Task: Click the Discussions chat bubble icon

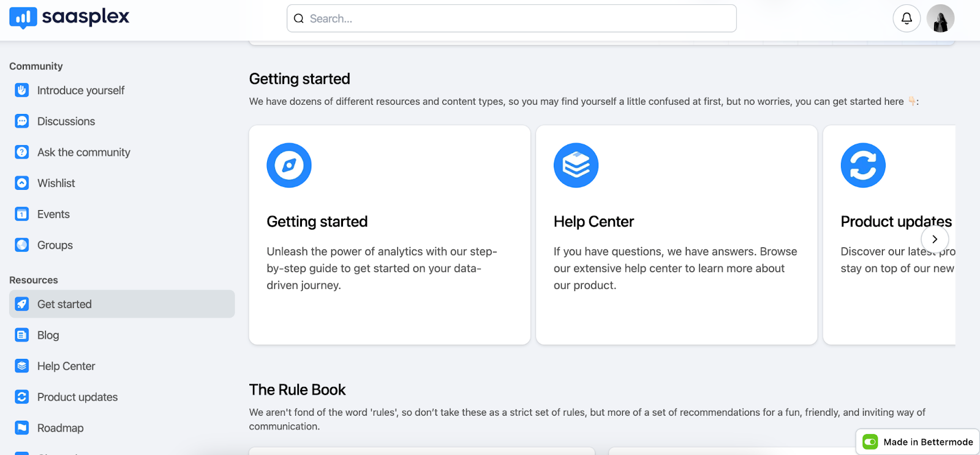Action: (22, 121)
